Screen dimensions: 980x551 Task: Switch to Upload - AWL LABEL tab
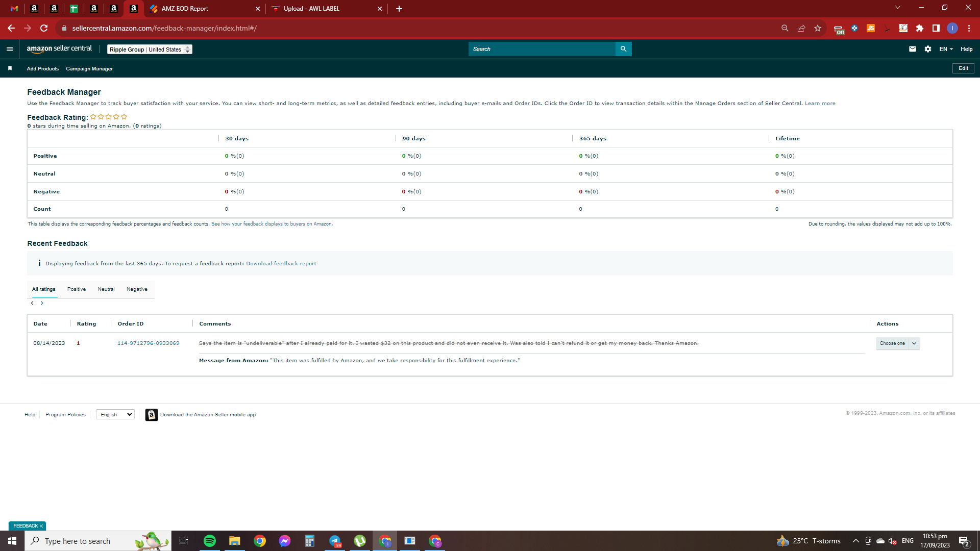[x=327, y=9]
